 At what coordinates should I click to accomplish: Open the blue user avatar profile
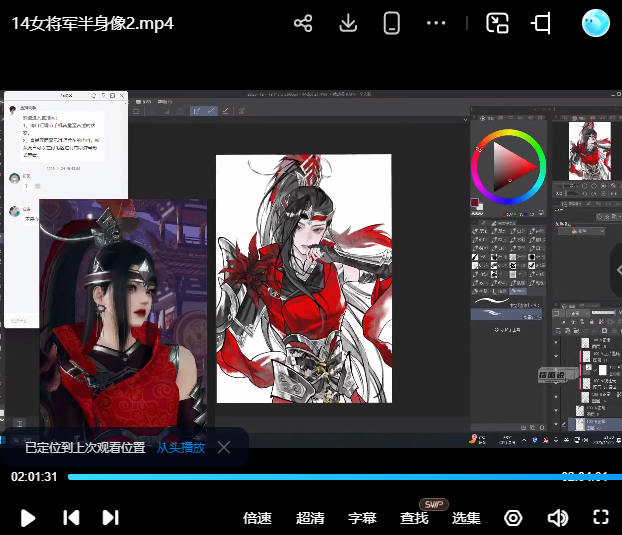[x=596, y=23]
